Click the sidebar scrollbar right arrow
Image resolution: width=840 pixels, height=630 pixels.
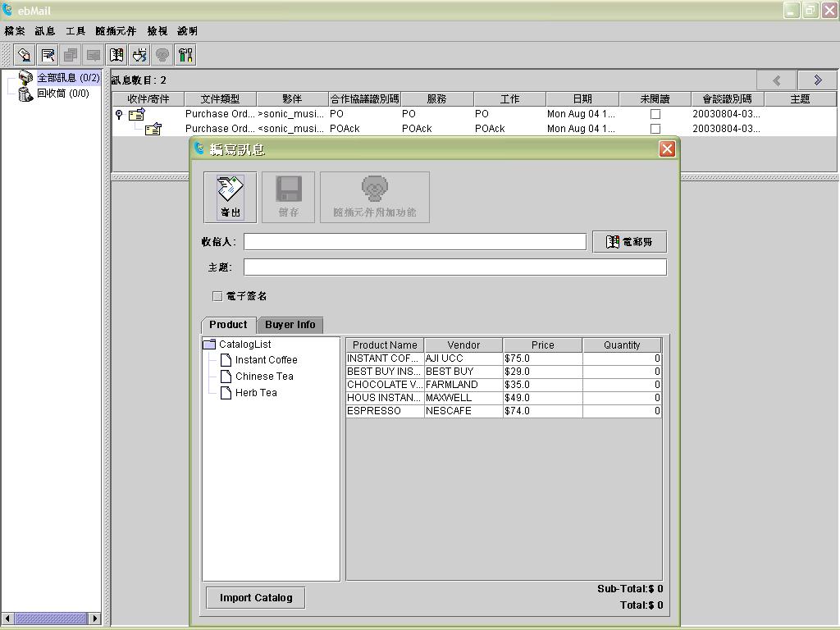tap(95, 619)
